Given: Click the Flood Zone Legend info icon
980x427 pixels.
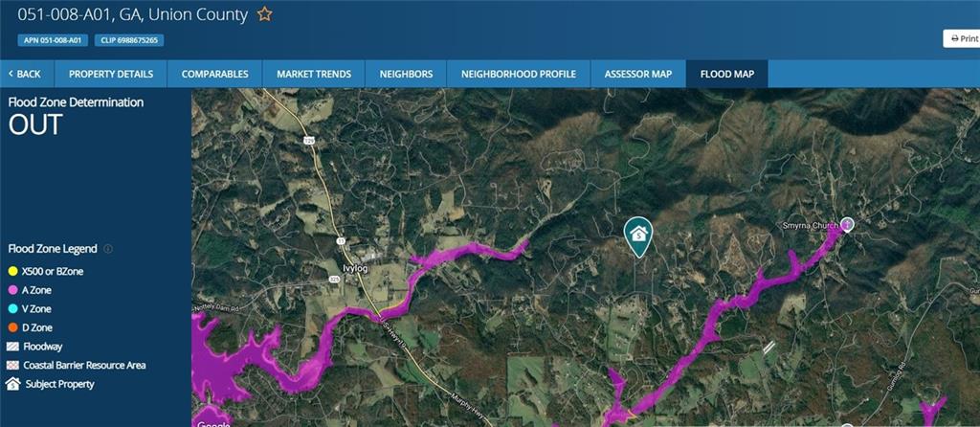Looking at the screenshot, I should point(108,249).
